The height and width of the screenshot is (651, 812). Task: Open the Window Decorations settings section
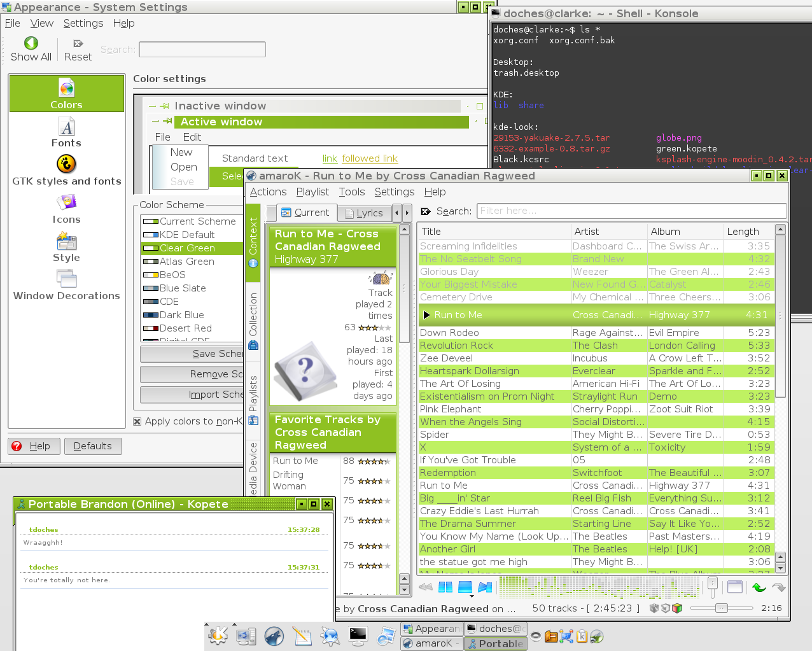click(67, 285)
